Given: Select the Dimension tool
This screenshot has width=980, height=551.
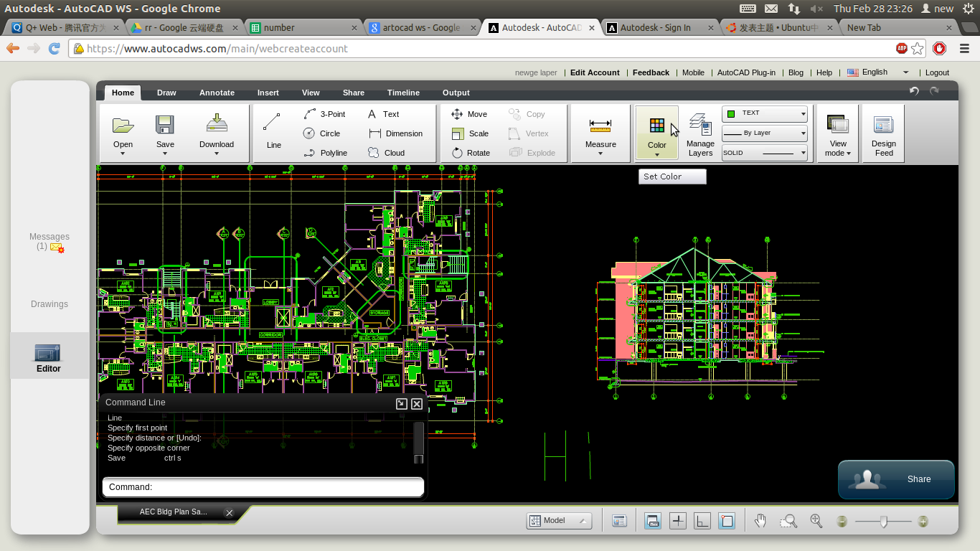Looking at the screenshot, I should click(395, 133).
